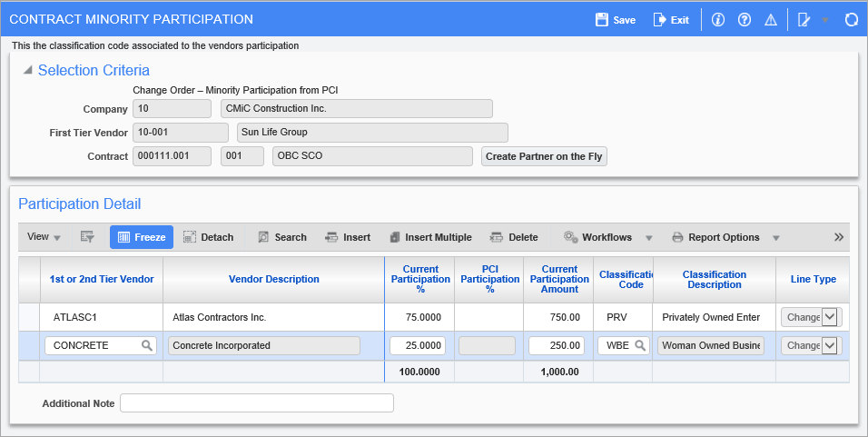Detach the Participation Detail table

[x=208, y=237]
